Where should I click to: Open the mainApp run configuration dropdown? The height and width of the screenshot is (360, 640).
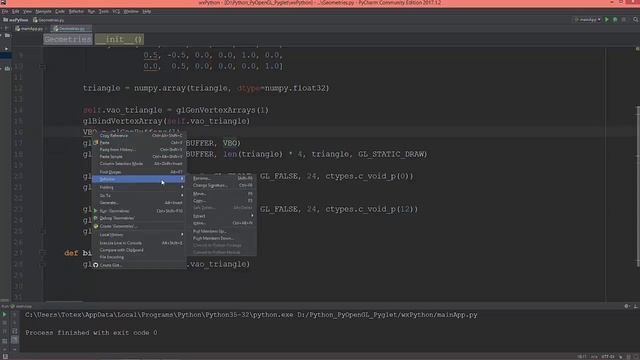(x=587, y=20)
